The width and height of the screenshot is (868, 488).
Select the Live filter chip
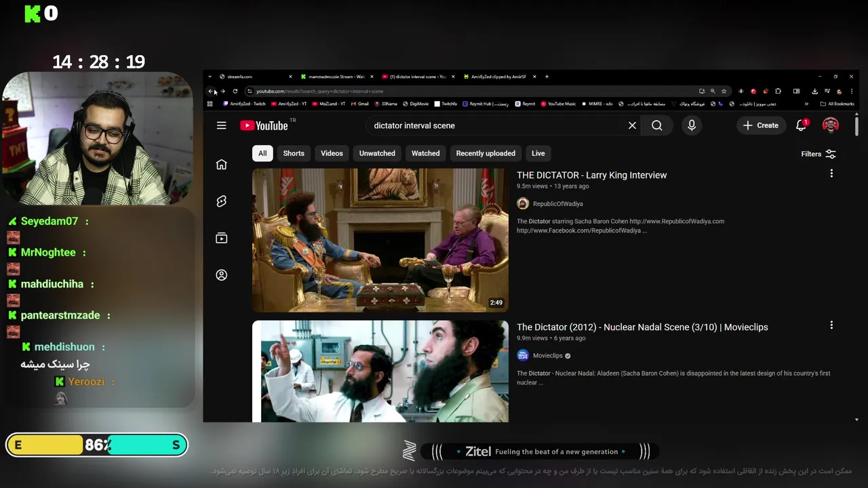click(x=538, y=153)
